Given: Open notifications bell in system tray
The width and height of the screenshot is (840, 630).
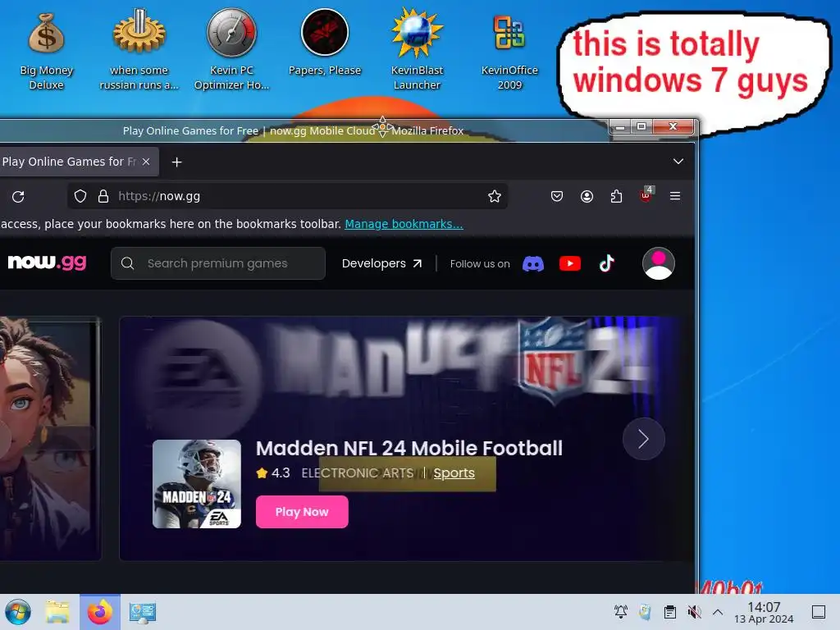Looking at the screenshot, I should tap(621, 612).
